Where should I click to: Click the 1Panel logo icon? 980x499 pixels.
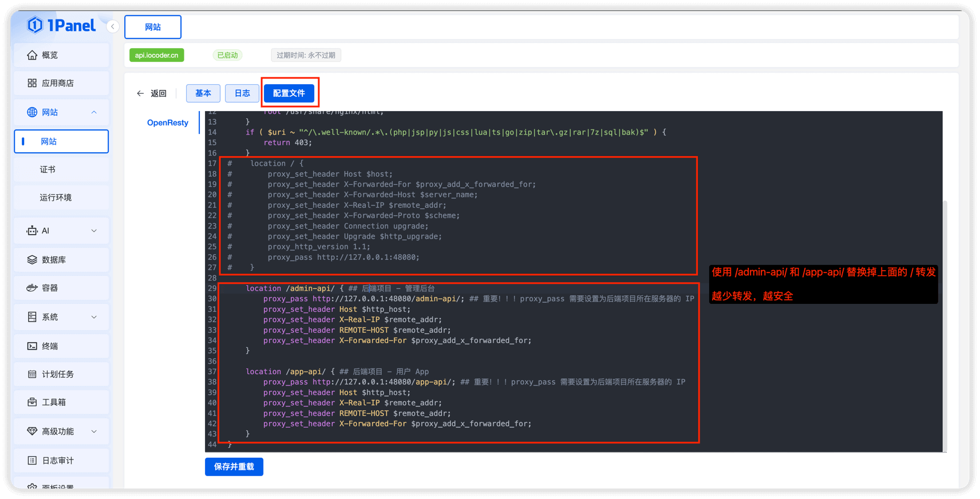[35, 25]
